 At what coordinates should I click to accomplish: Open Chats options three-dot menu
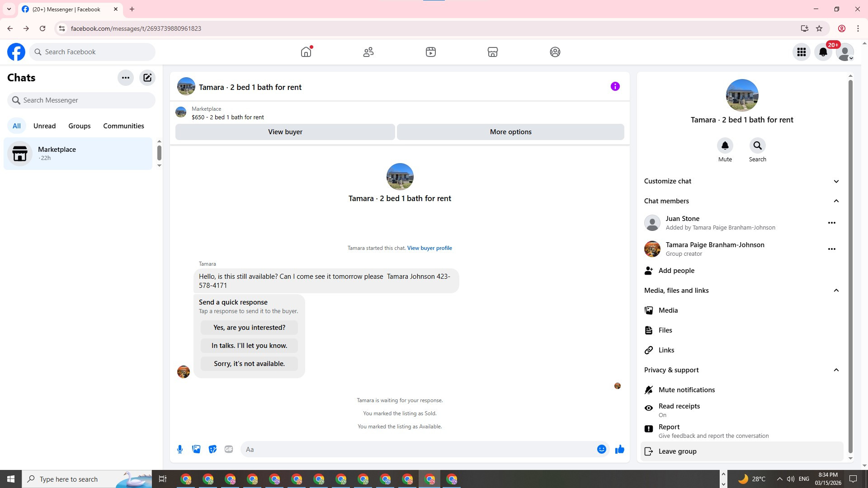(126, 78)
